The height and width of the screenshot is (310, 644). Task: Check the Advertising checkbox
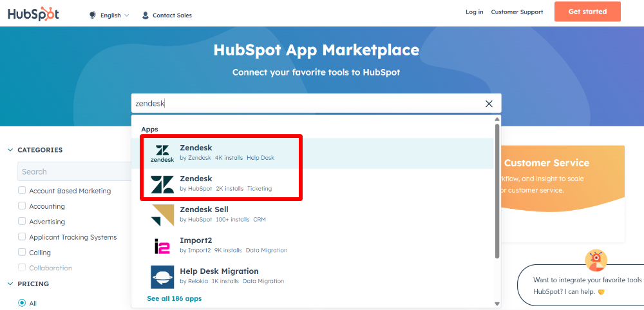(x=22, y=221)
